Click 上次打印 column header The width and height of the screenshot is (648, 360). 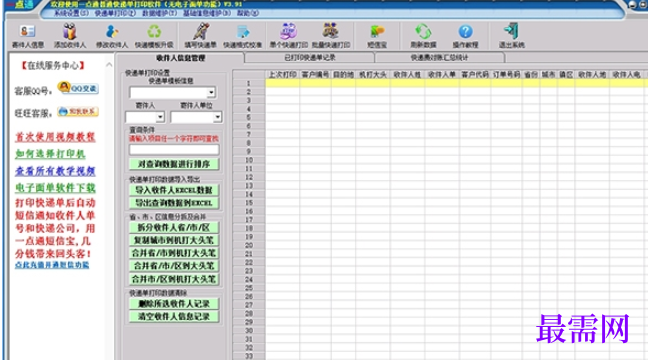[x=282, y=75]
